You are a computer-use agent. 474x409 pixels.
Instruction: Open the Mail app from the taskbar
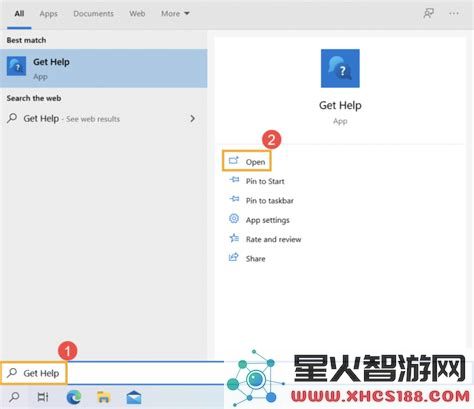click(134, 397)
